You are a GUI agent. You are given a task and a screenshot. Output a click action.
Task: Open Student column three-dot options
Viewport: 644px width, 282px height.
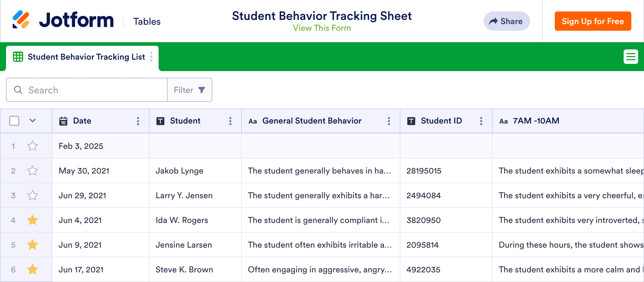pyautogui.click(x=230, y=121)
